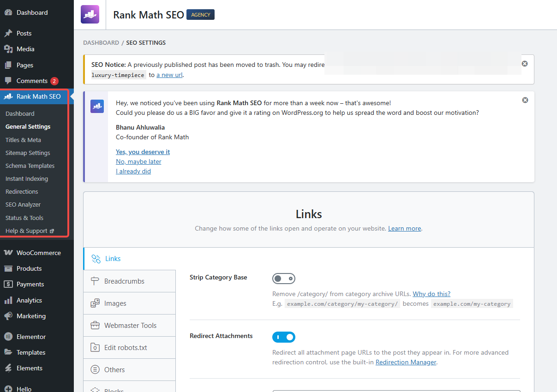Dismiss the SEO Notice with close icon

[x=525, y=64]
